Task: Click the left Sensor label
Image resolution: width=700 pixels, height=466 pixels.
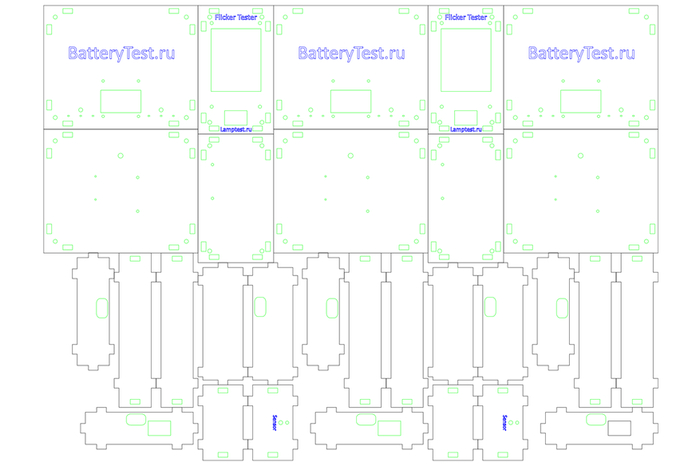Action: (274, 423)
